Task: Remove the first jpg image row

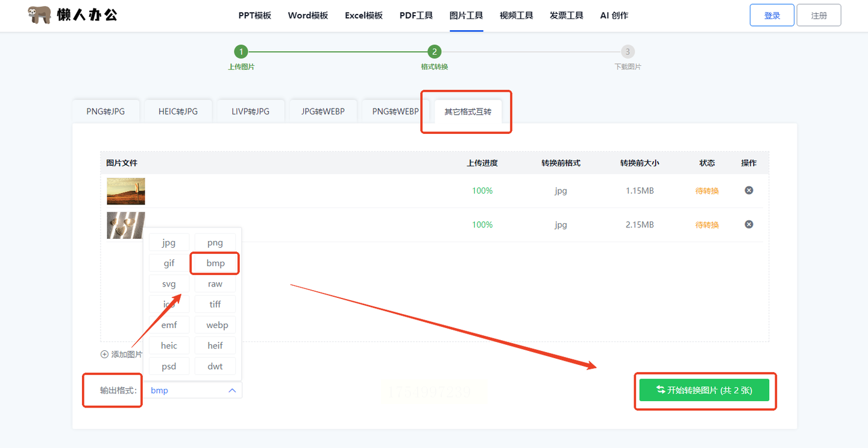Action: pyautogui.click(x=749, y=191)
